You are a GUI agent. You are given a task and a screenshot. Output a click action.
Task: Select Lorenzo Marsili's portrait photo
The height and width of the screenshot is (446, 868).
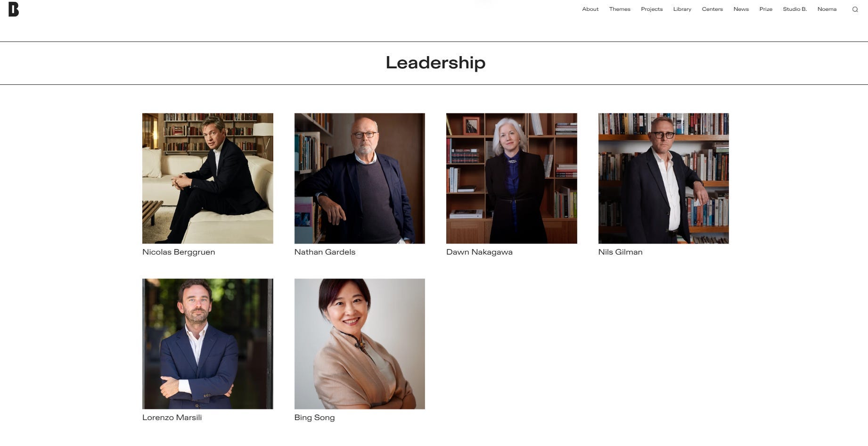point(208,344)
